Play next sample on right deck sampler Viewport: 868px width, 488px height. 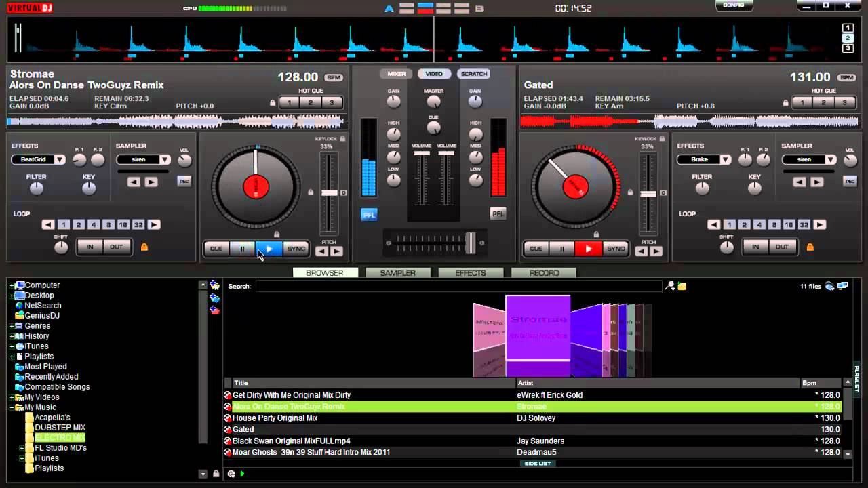click(817, 182)
